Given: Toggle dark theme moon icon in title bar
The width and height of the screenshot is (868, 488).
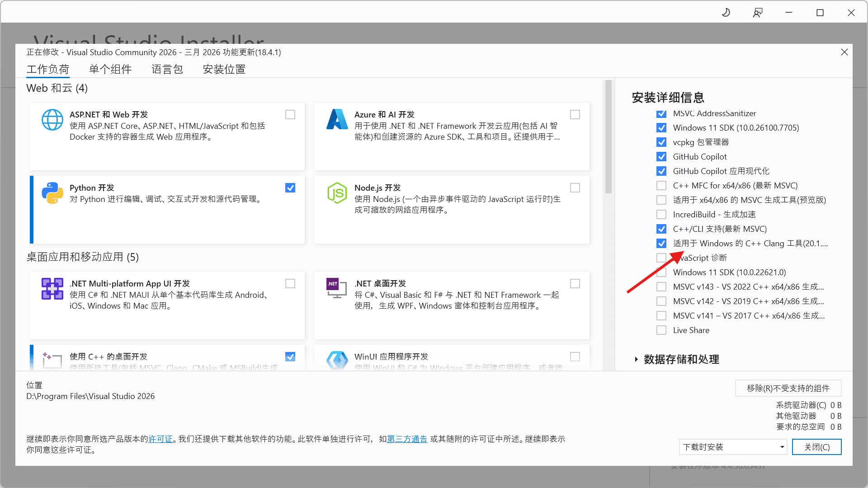Looking at the screenshot, I should pos(726,13).
